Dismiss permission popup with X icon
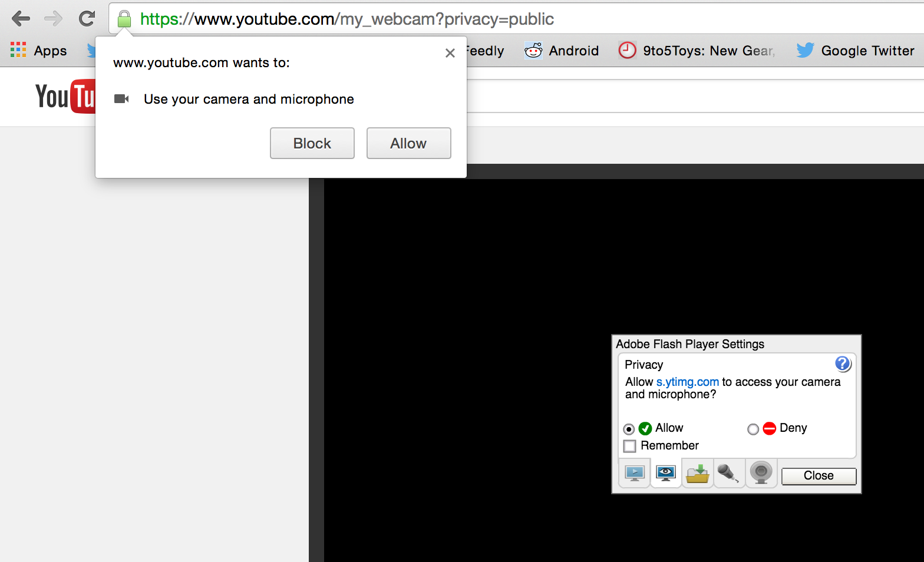924x562 pixels. click(x=450, y=53)
